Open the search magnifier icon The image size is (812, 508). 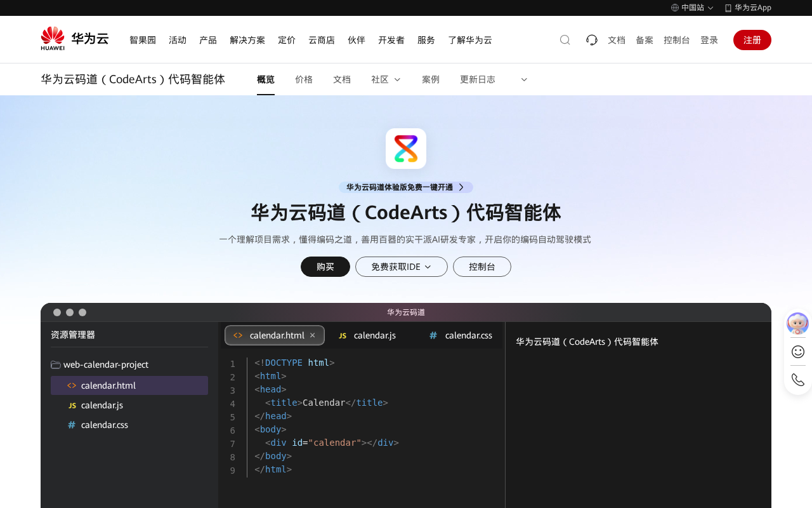click(x=565, y=40)
